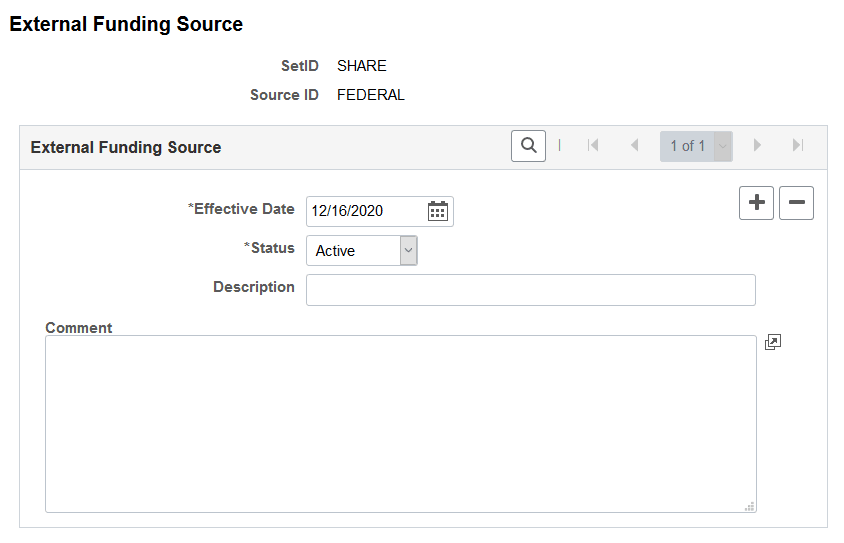Click the '*Status' label
The image size is (844, 543).
click(x=269, y=248)
